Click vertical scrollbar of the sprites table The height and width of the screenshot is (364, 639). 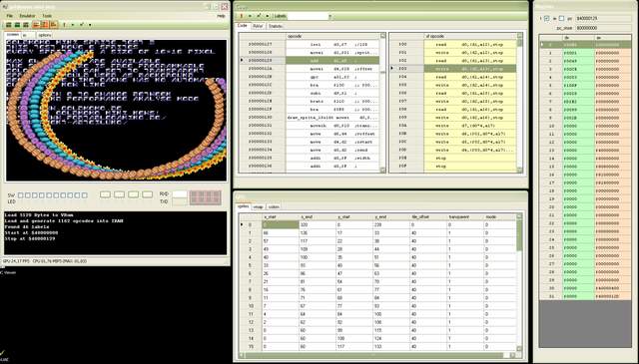click(x=519, y=283)
